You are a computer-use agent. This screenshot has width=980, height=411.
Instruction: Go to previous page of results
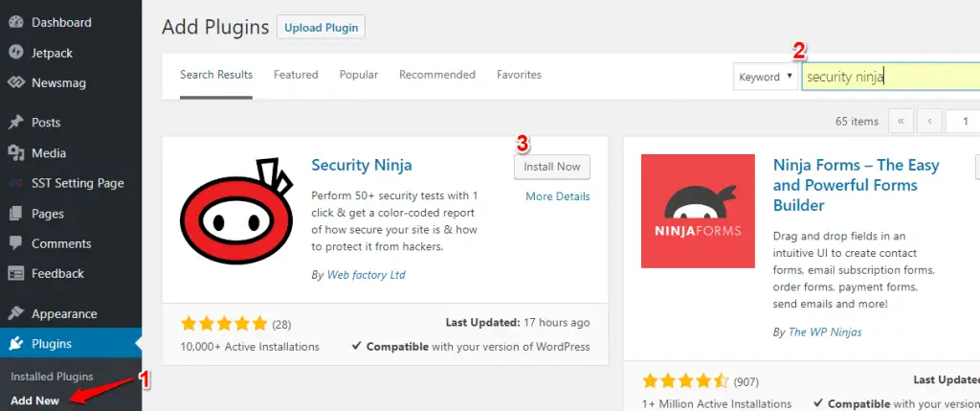pos(929,122)
